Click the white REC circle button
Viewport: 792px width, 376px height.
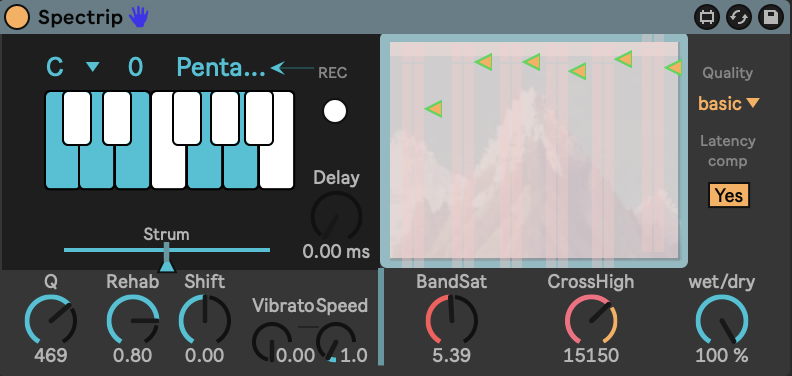[335, 111]
